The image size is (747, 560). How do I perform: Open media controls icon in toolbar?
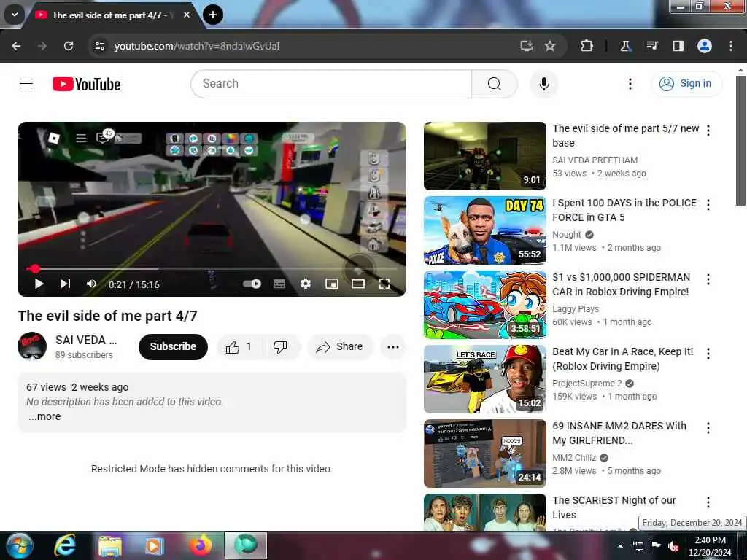(651, 46)
